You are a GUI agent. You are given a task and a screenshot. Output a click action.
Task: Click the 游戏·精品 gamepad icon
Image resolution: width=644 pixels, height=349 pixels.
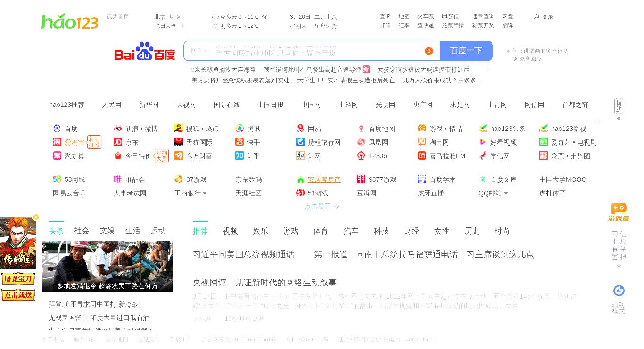422,129
